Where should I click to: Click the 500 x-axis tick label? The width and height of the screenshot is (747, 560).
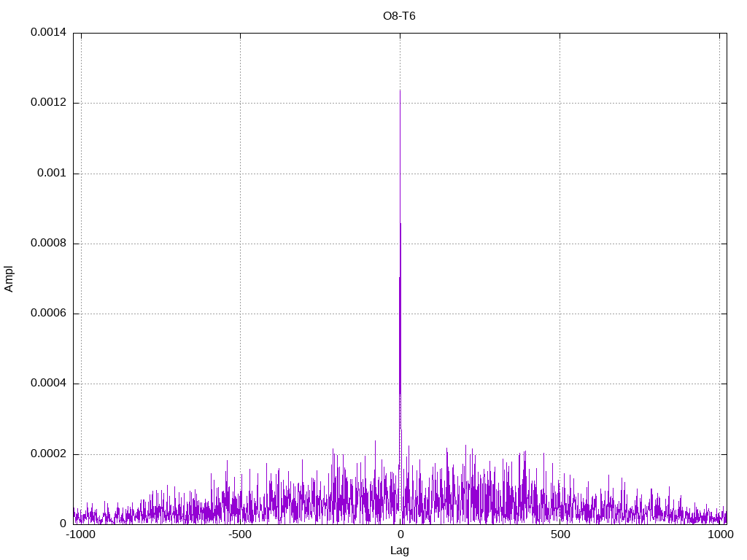pos(560,534)
